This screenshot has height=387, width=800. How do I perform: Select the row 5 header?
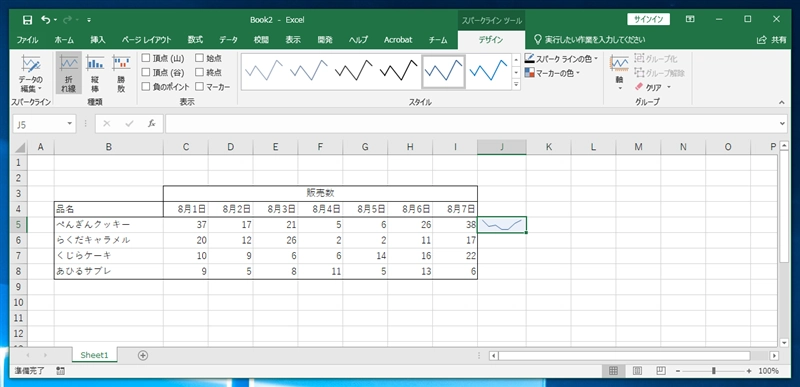point(19,225)
